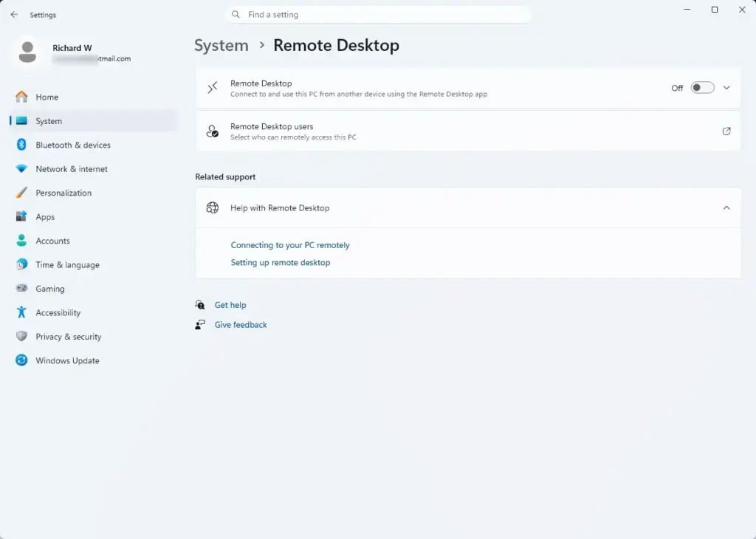Viewport: 756px width, 539px height.
Task: Click the Give feedback link
Action: click(241, 324)
